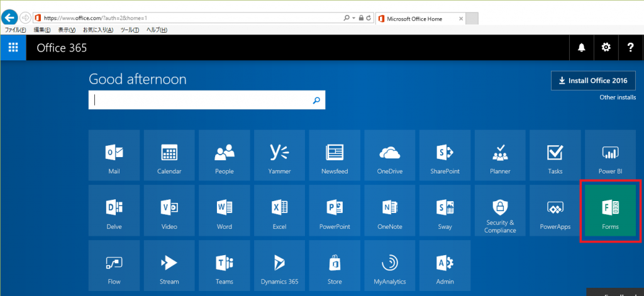Open the Mail app tile

coord(114,155)
